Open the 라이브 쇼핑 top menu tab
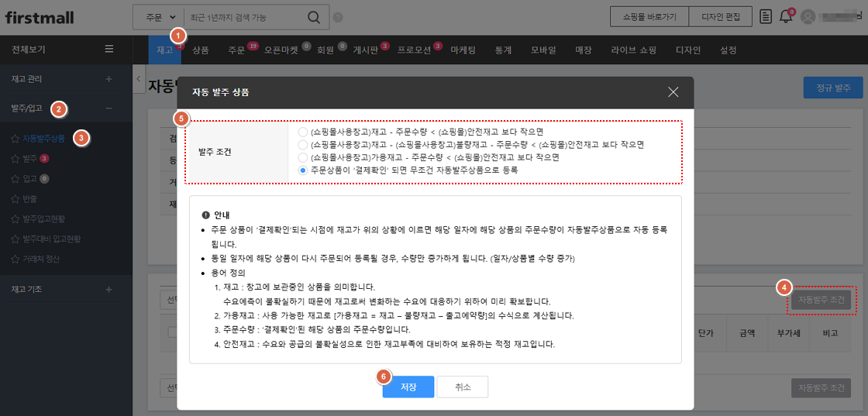This screenshot has width=868, height=416. pyautogui.click(x=634, y=50)
